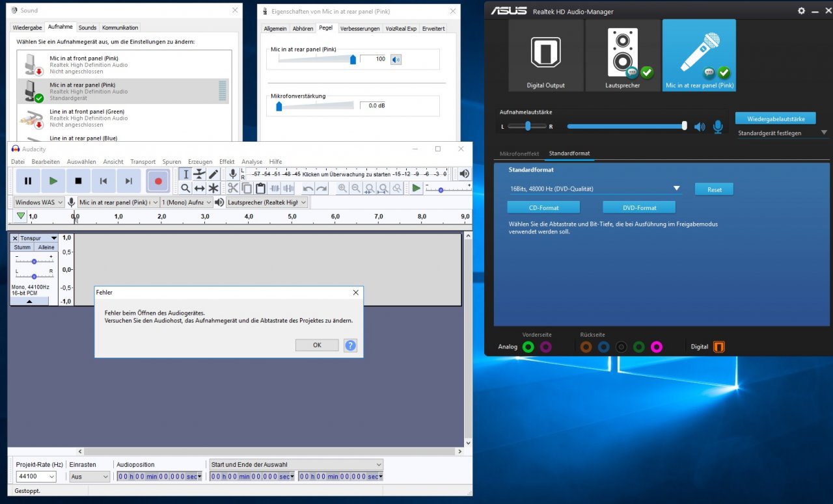The height and width of the screenshot is (504, 833).
Task: Skip to start in Audacity transport
Action: (103, 181)
